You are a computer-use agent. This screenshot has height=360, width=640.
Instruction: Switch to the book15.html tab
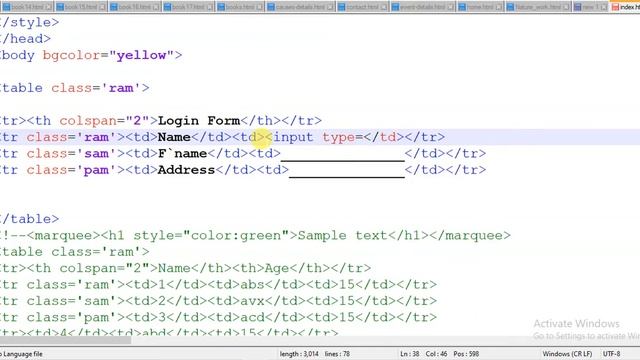coord(80,7)
